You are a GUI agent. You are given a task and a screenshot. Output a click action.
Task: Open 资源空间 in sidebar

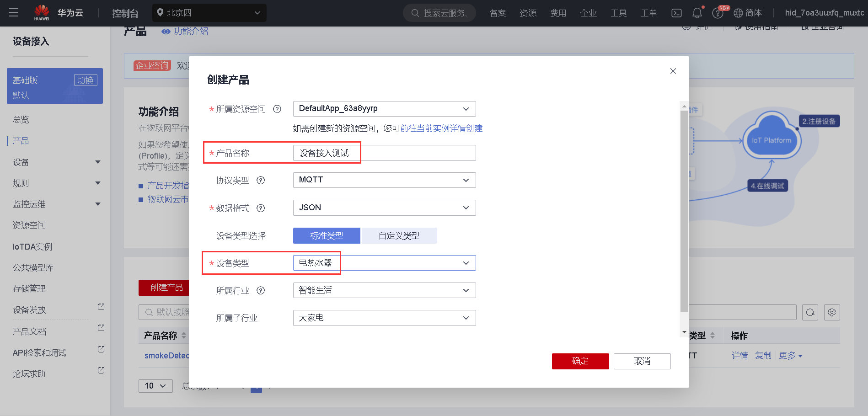coord(29,225)
